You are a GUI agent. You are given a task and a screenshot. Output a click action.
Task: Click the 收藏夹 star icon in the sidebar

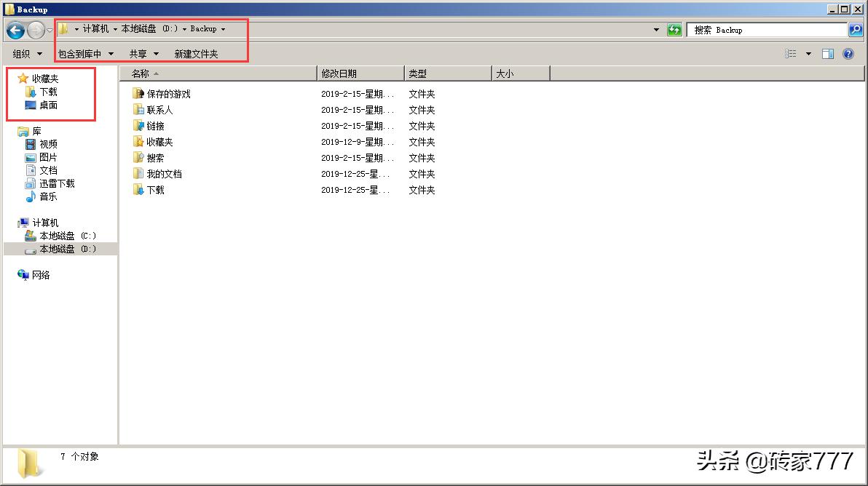[23, 78]
